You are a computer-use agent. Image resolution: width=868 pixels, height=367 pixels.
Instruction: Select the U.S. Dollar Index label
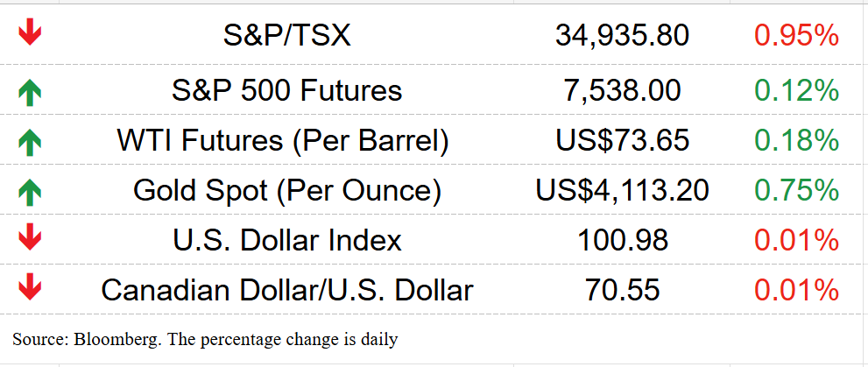tap(286, 240)
